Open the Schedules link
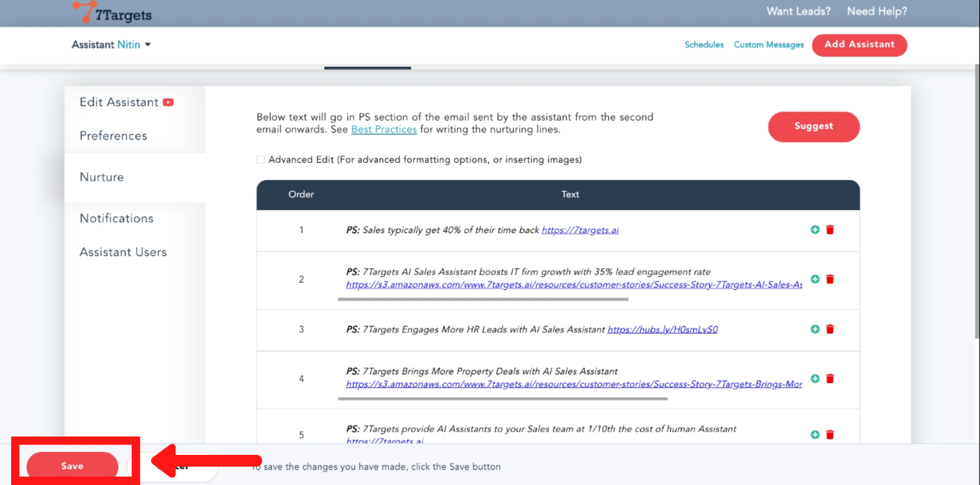Image resolution: width=980 pixels, height=485 pixels. (704, 45)
